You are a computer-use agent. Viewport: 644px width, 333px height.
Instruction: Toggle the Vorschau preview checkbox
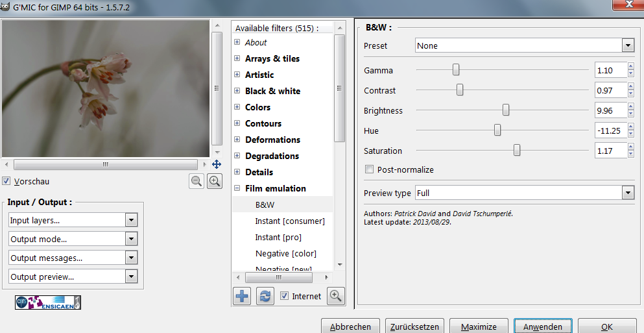click(x=6, y=181)
